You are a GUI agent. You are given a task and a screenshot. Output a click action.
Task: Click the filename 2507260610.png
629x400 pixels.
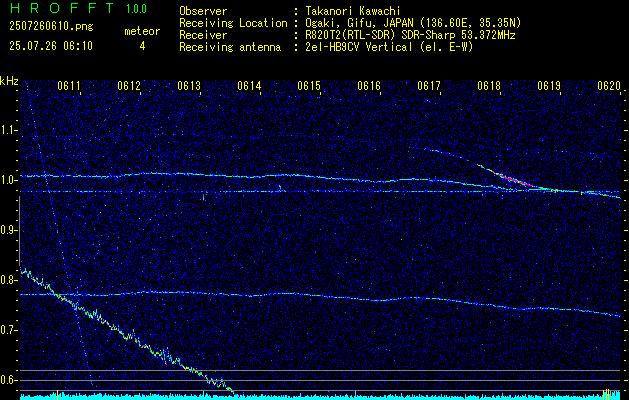coord(51,26)
